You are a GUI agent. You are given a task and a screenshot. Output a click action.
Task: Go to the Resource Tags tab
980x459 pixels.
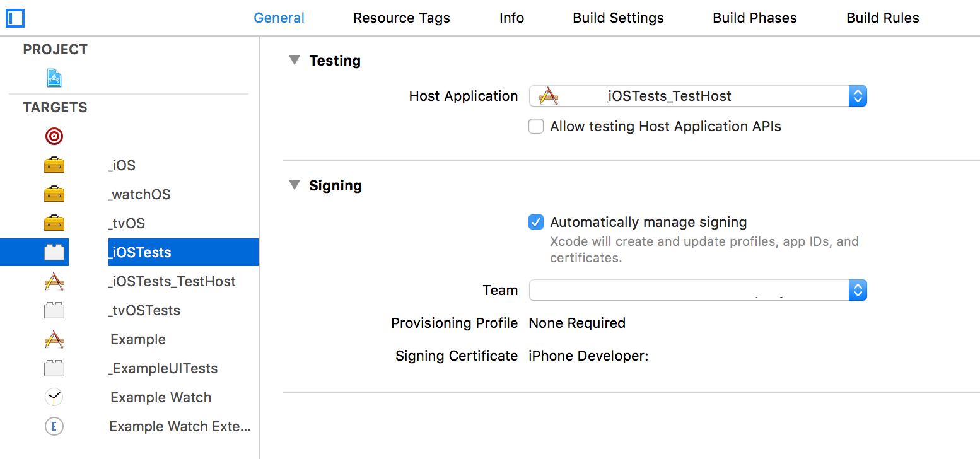tap(402, 18)
